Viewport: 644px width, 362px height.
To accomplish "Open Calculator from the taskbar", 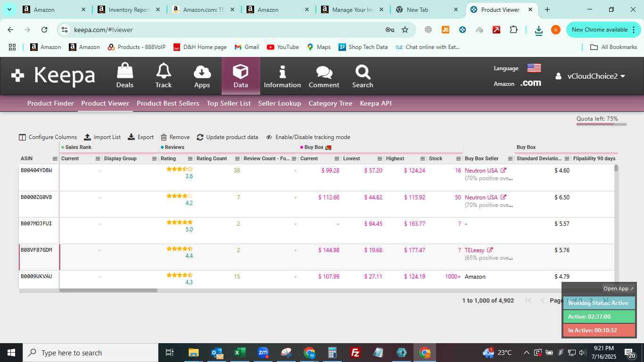I will tap(332, 353).
